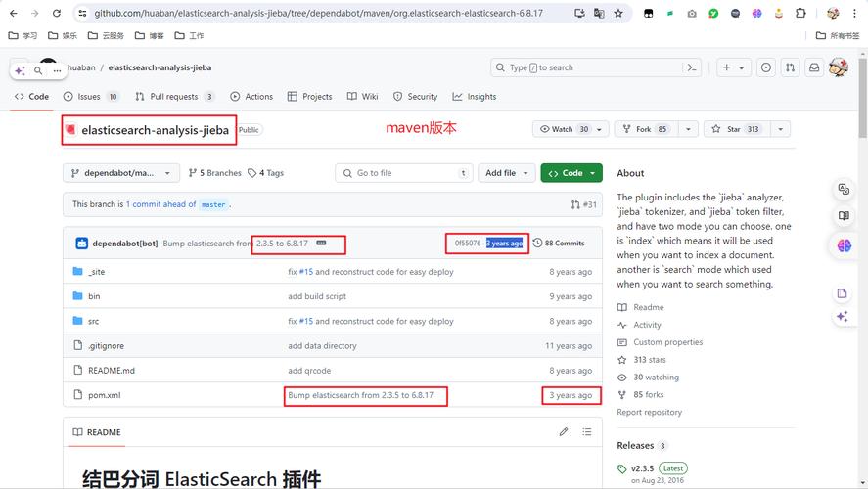This screenshot has width=868, height=489.
Task: Fork the repository
Action: click(x=647, y=129)
